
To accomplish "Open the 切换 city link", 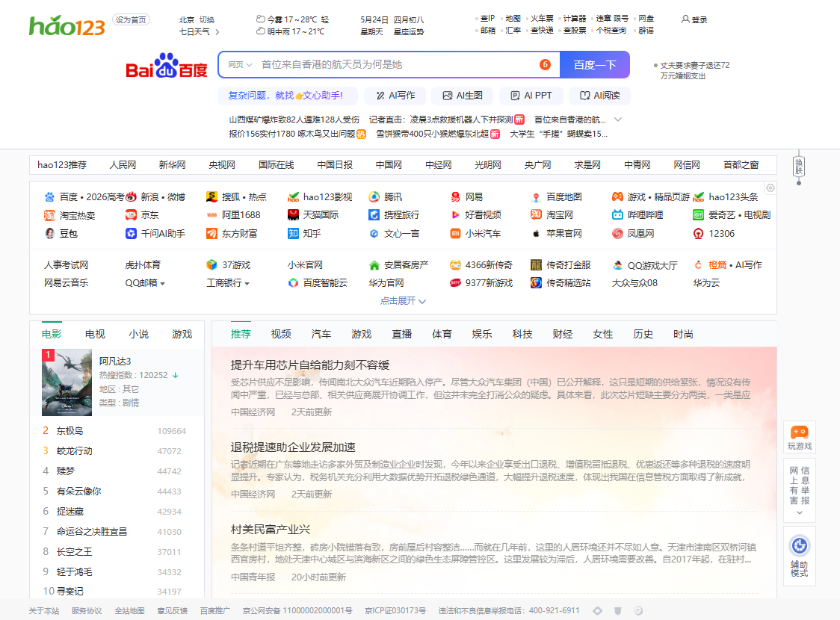I will coord(207,20).
